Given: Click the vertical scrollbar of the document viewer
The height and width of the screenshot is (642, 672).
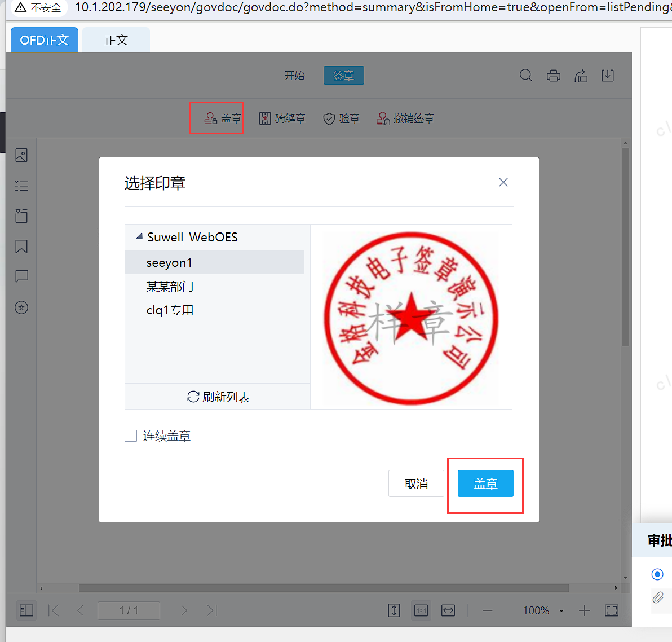Looking at the screenshot, I should pyautogui.click(x=625, y=247).
